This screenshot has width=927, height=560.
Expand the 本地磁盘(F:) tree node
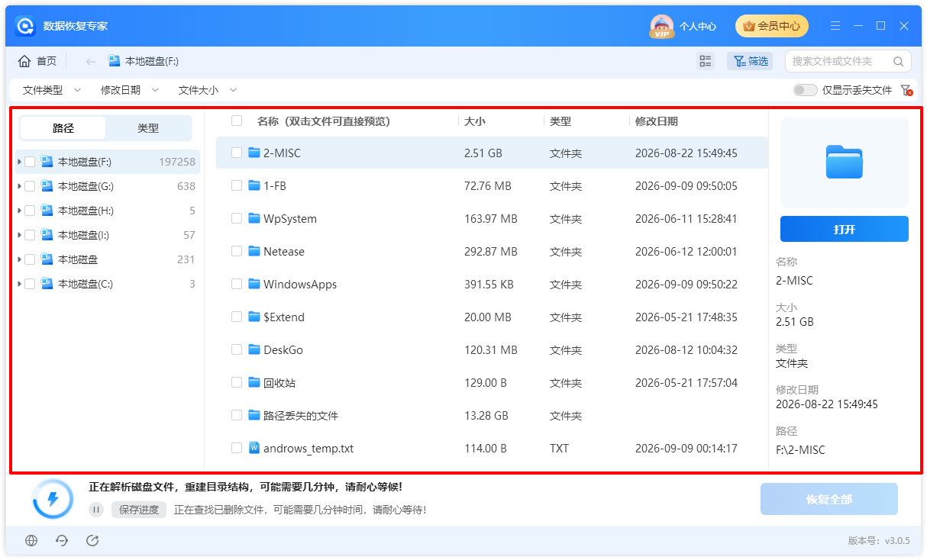[x=19, y=162]
